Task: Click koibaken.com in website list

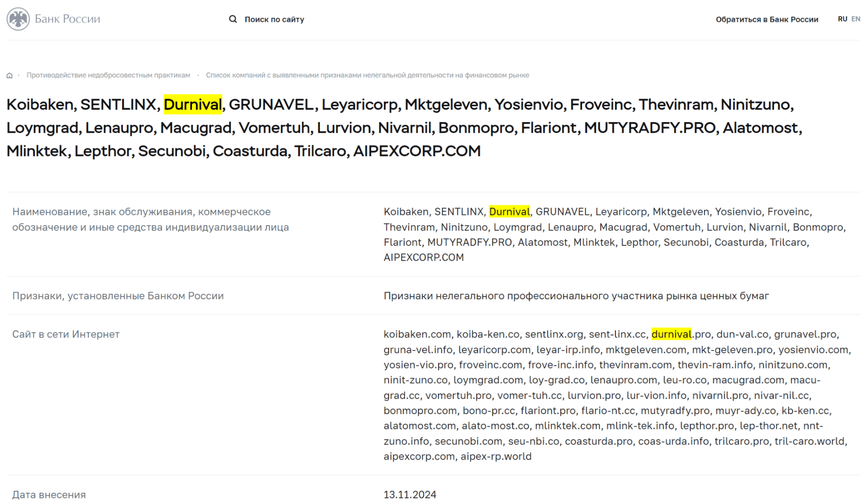Action: 417,334
